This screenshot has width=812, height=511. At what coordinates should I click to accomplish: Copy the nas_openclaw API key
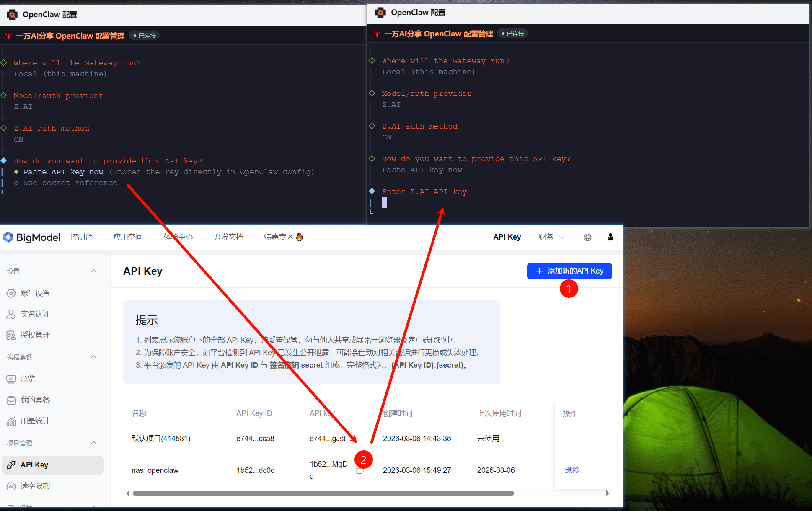(359, 471)
